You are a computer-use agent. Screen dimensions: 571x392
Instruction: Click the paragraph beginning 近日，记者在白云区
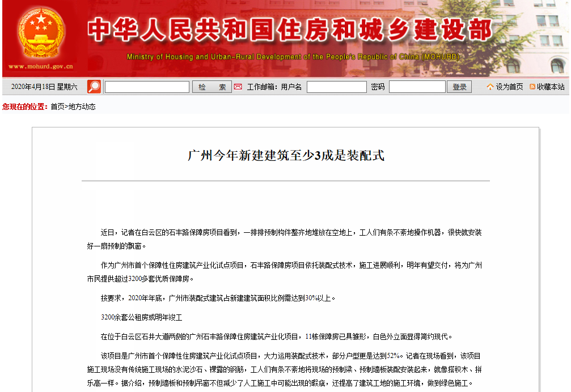285,239
